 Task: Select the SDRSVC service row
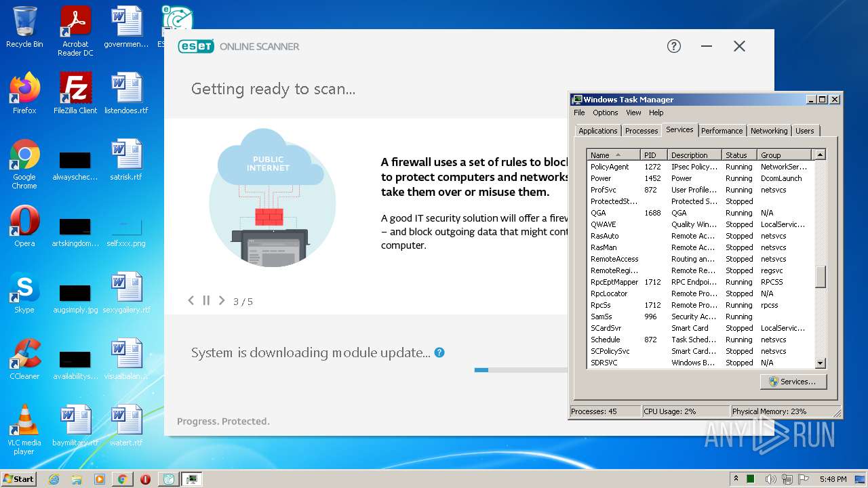click(700, 363)
